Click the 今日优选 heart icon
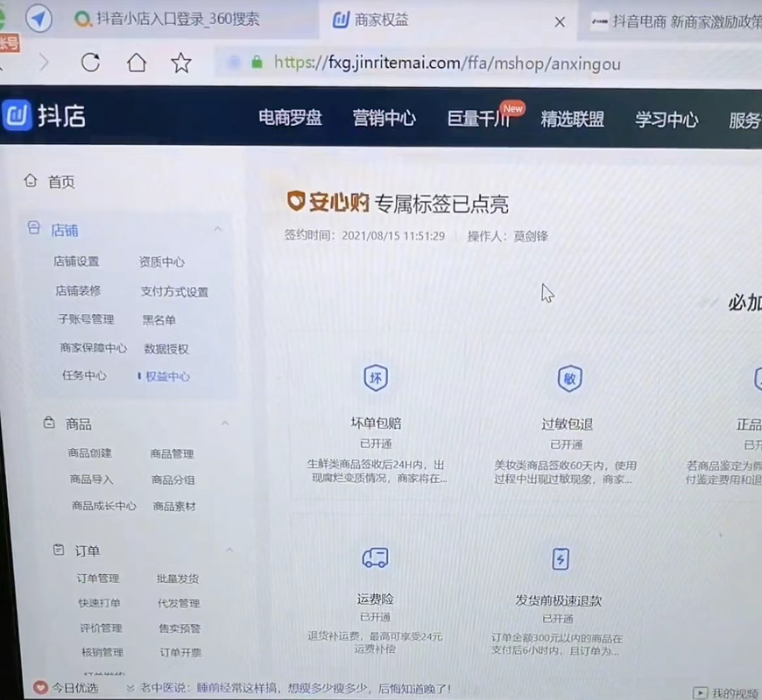The width and height of the screenshot is (762, 700). pyautogui.click(x=40, y=687)
